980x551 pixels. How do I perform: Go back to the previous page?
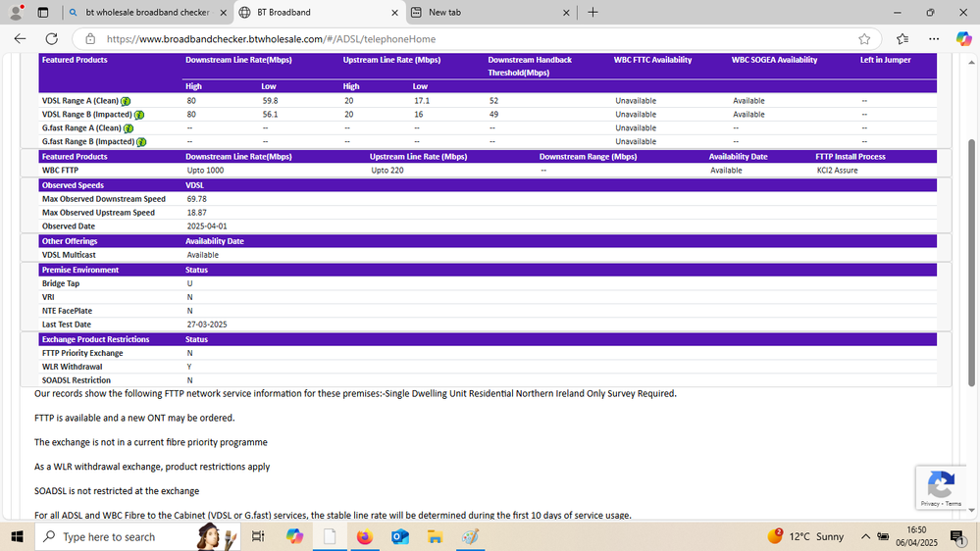tap(21, 38)
